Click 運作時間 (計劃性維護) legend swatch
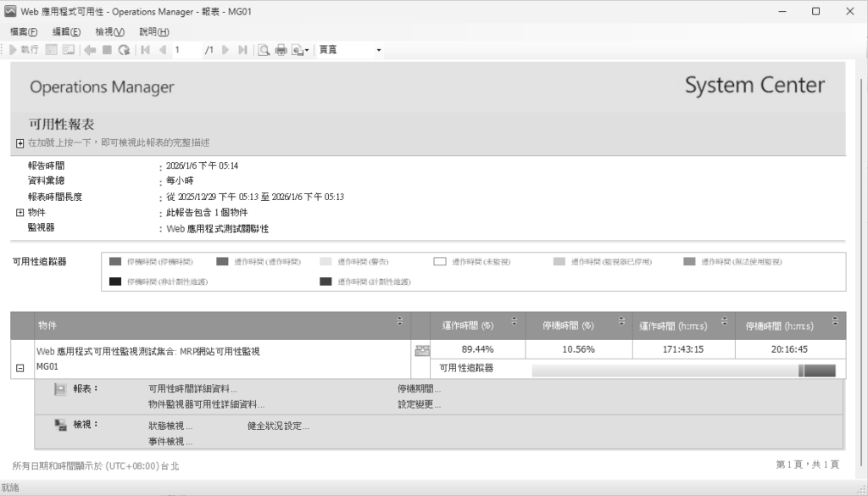This screenshot has width=868, height=496. click(326, 281)
